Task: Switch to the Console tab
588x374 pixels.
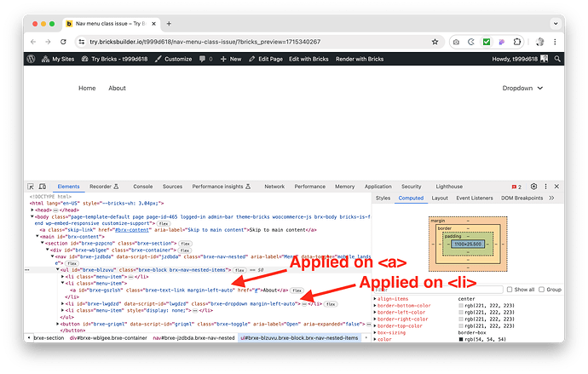Action: pos(143,187)
